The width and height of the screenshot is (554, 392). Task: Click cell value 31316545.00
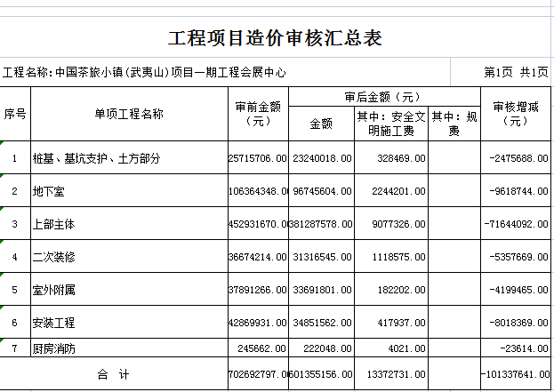[321, 256]
